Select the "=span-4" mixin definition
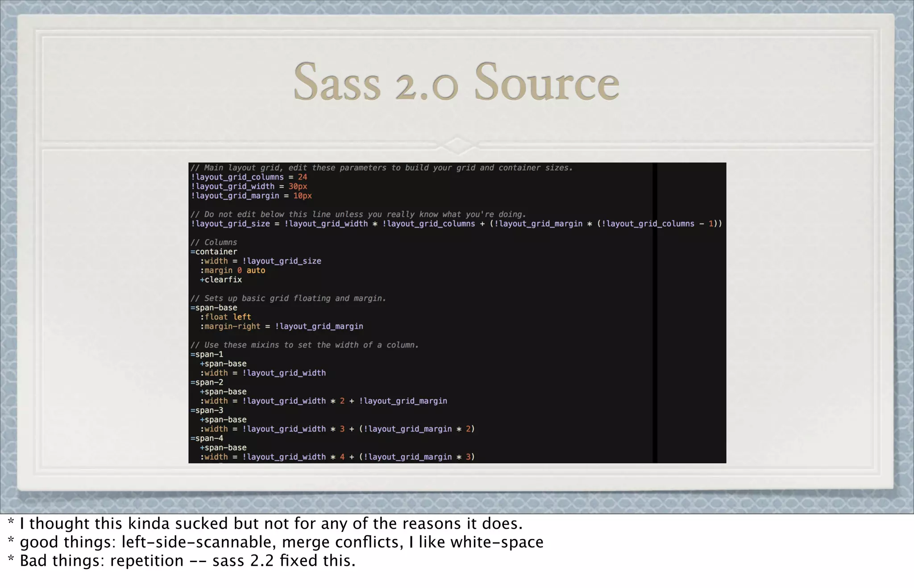 (x=207, y=438)
